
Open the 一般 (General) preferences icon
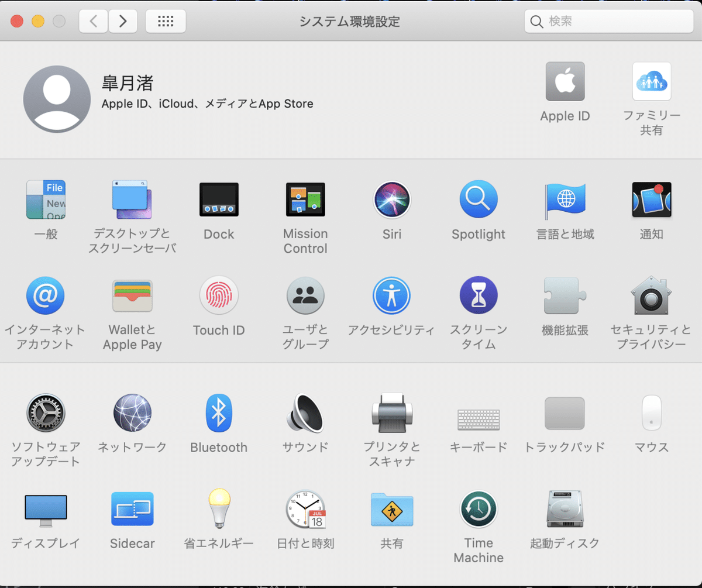(46, 200)
